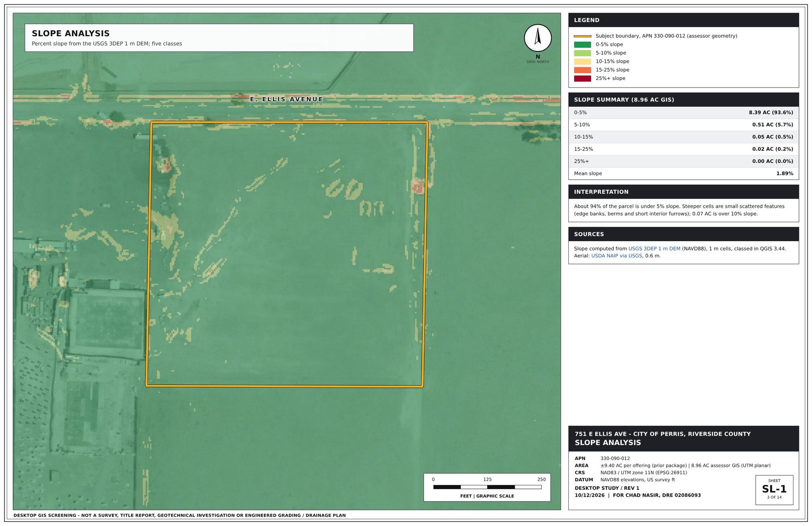Select the '0.51 AC (5.7%)' value
The image size is (812, 526).
pyautogui.click(x=772, y=125)
